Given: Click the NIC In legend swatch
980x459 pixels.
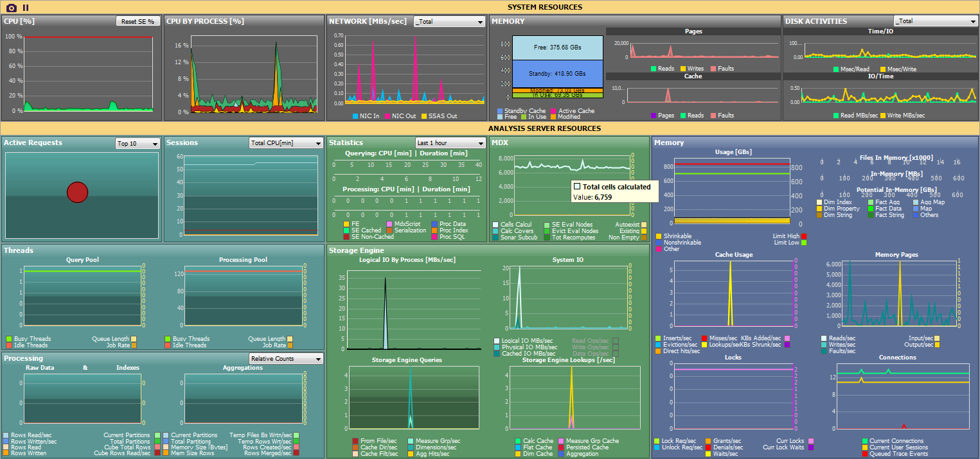Looking at the screenshot, I should tap(355, 116).
